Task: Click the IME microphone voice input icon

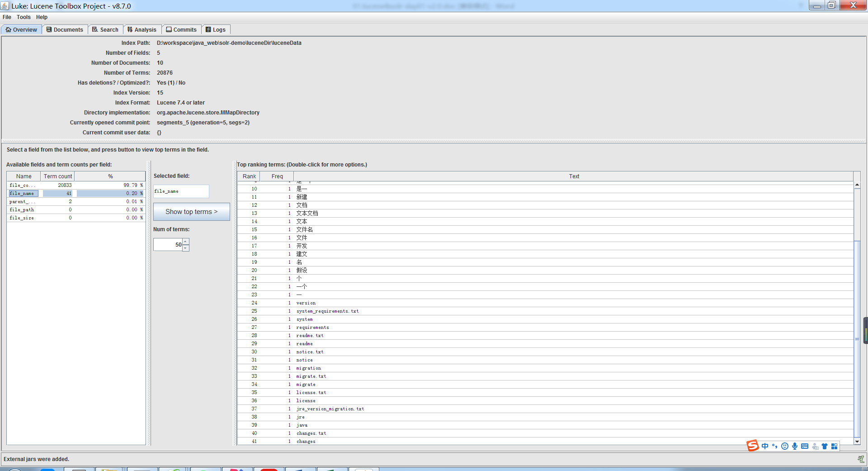Action: tap(795, 446)
